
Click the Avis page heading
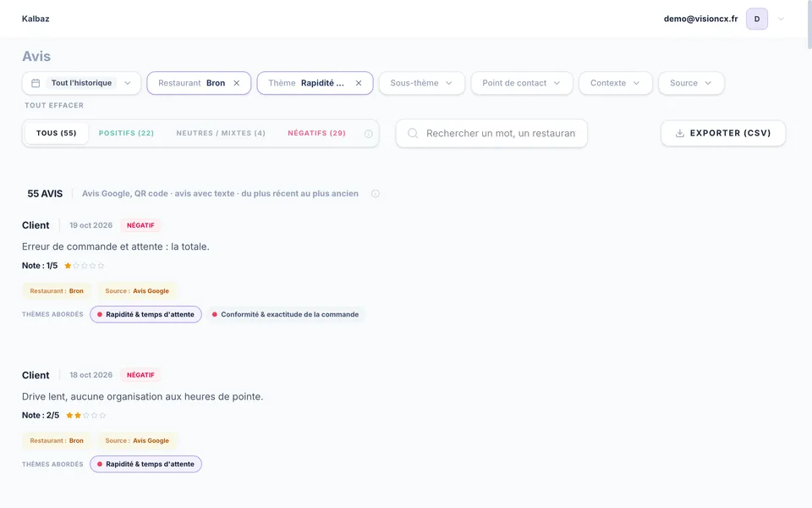(36, 56)
